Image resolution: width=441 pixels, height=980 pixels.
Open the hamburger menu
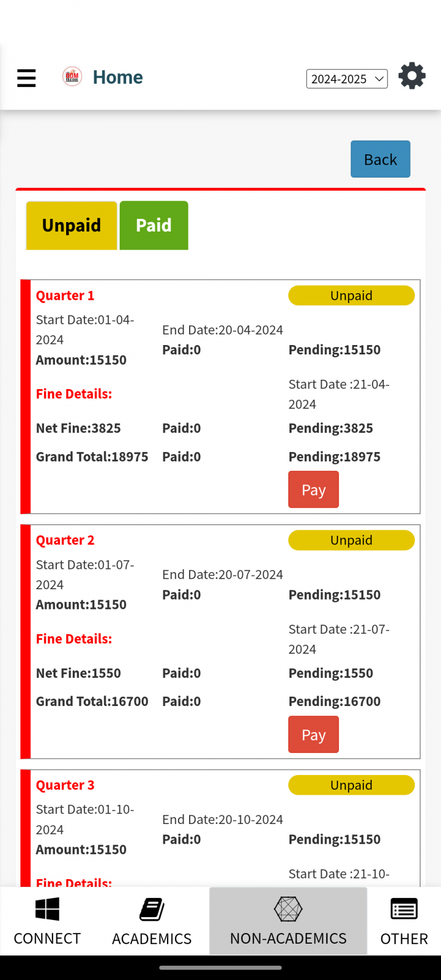[x=26, y=78]
